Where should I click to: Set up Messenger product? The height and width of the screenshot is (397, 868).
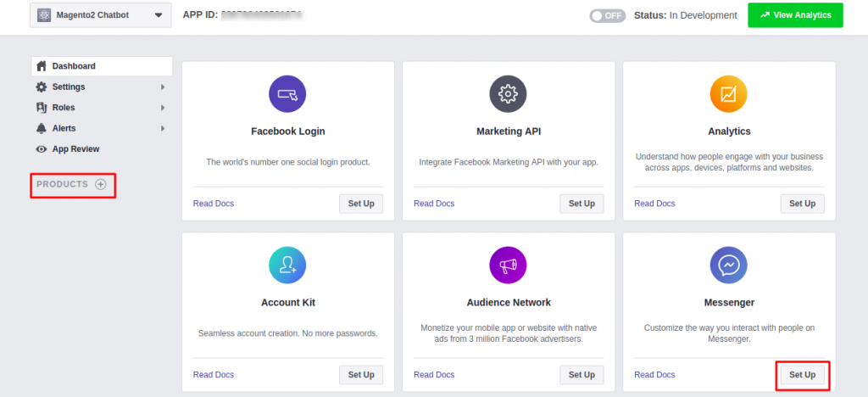point(802,375)
